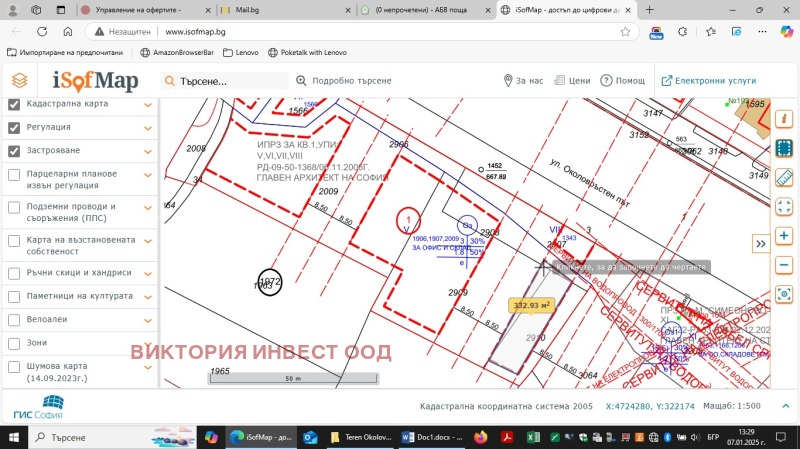The image size is (800, 449).
Task: Expand the Регулация layer options
Action: tap(148, 128)
